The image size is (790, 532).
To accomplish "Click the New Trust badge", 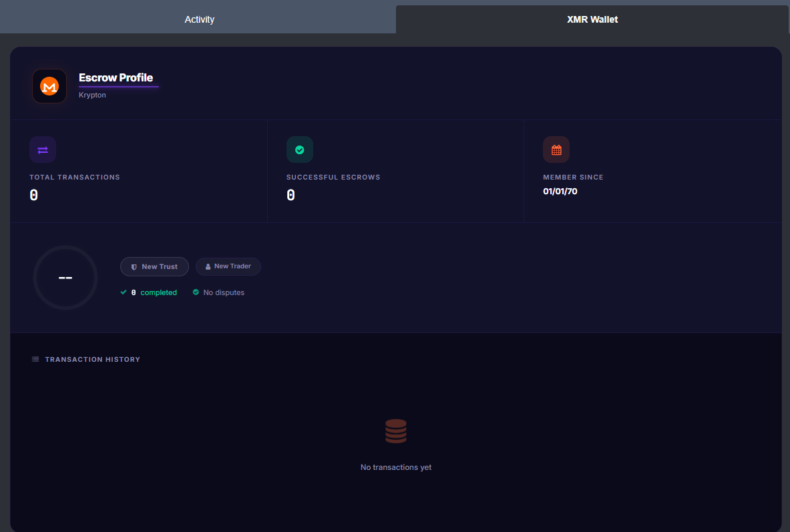I will click(x=155, y=266).
